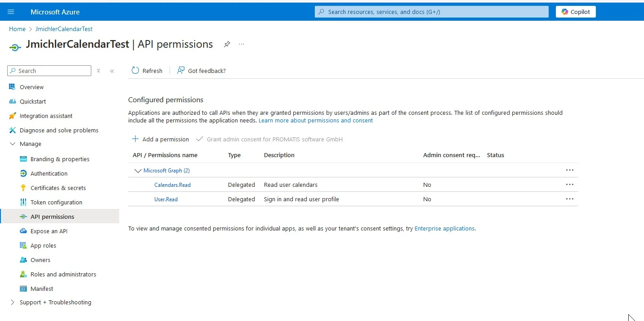Click the API permissions sidebar icon
The height and width of the screenshot is (321, 644).
click(23, 217)
